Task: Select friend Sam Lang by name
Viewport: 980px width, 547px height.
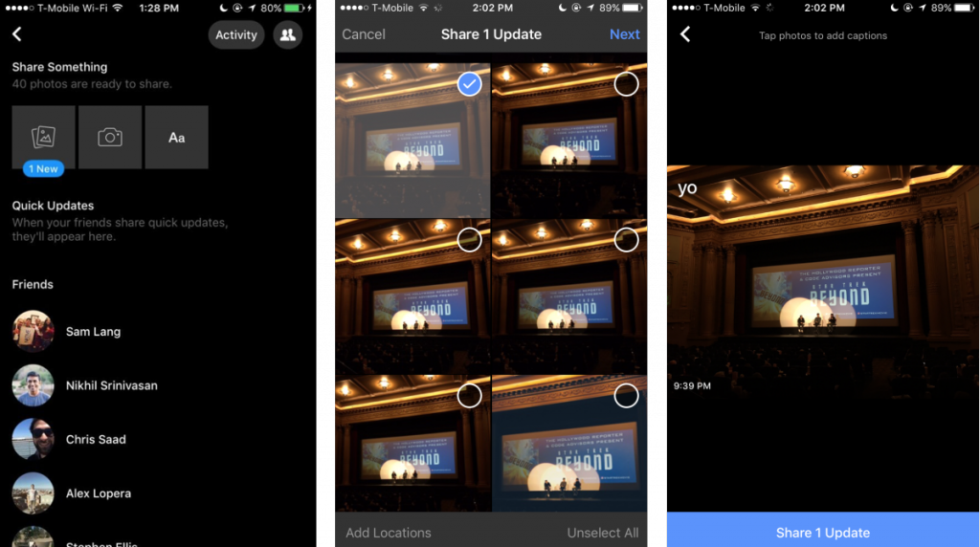Action: click(x=93, y=332)
